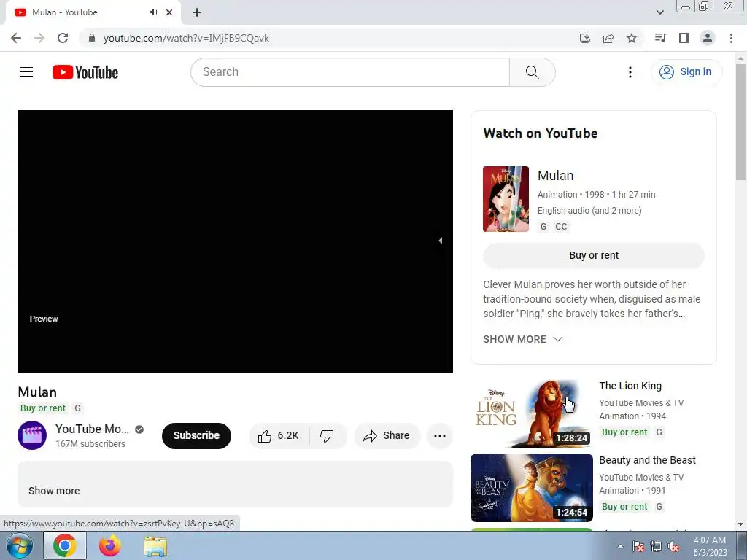Click the Chrome taskbar icon
747x560 pixels.
click(x=65, y=545)
